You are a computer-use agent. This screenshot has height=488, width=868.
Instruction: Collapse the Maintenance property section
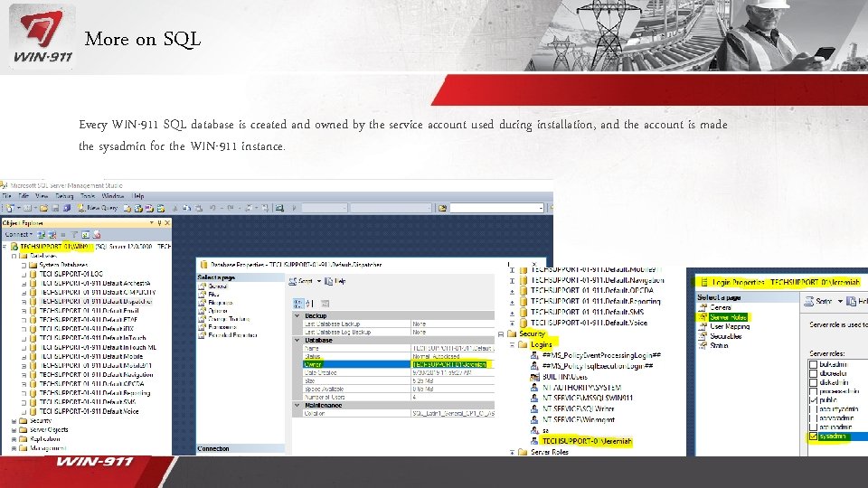tap(297, 406)
